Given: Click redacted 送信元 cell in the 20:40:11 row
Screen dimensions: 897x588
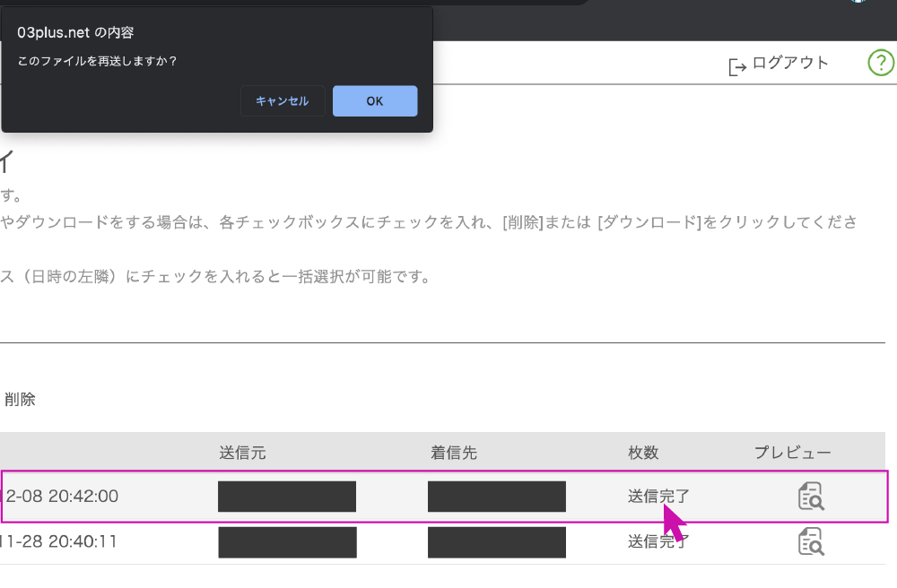Looking at the screenshot, I should [x=287, y=542].
